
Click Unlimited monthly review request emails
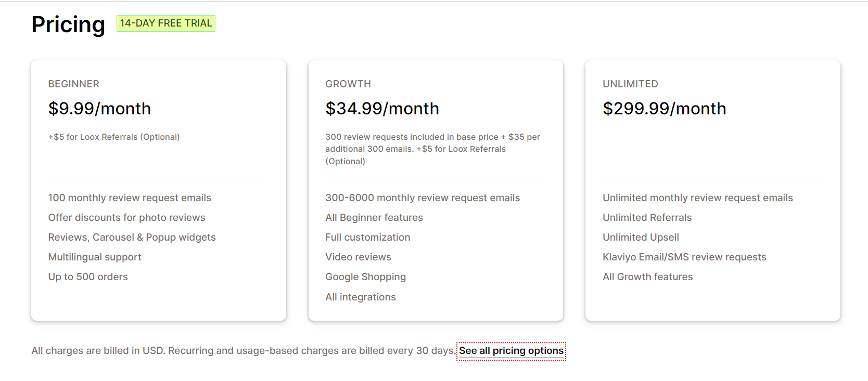(697, 198)
